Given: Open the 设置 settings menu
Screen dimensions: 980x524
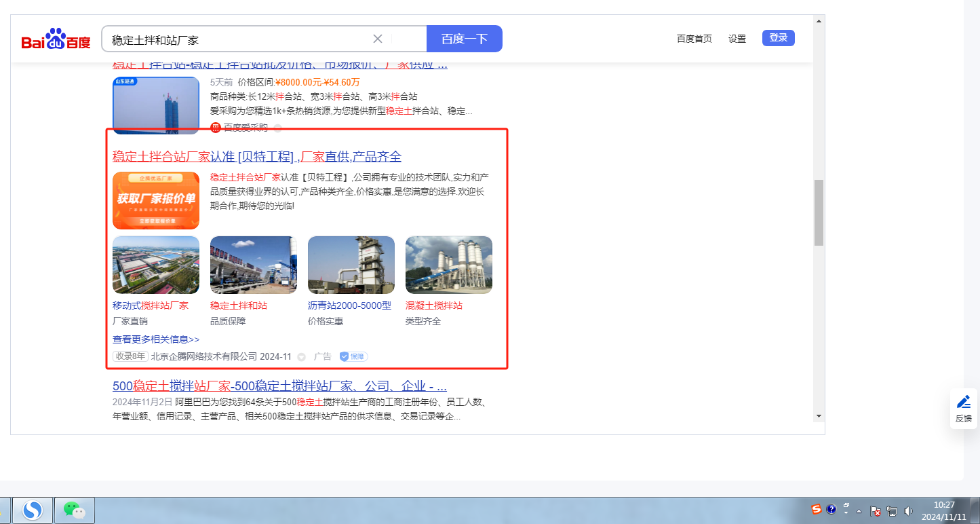Looking at the screenshot, I should (737, 39).
